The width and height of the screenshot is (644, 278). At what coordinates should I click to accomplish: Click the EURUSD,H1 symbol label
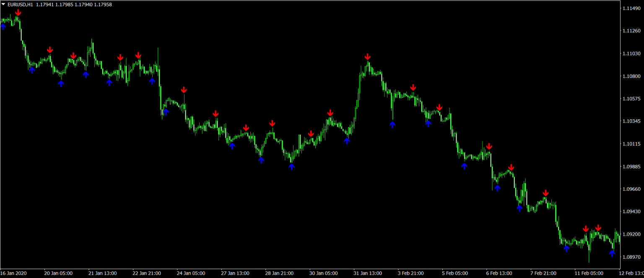pyautogui.click(x=20, y=4)
